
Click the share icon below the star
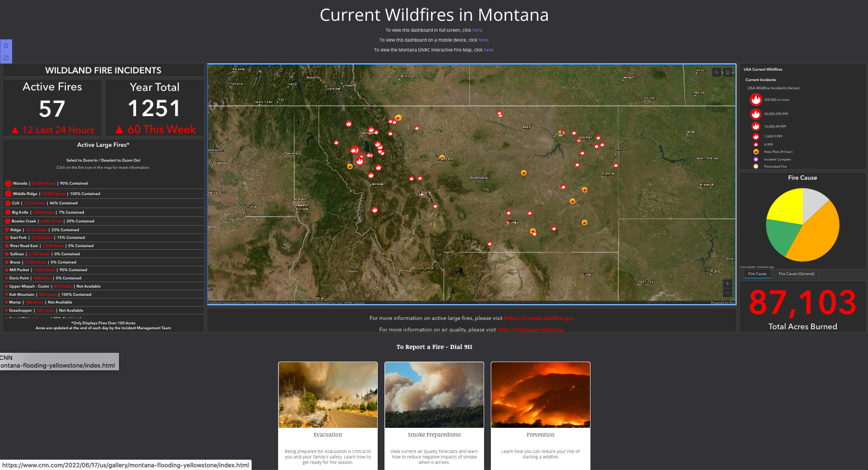coord(6,57)
